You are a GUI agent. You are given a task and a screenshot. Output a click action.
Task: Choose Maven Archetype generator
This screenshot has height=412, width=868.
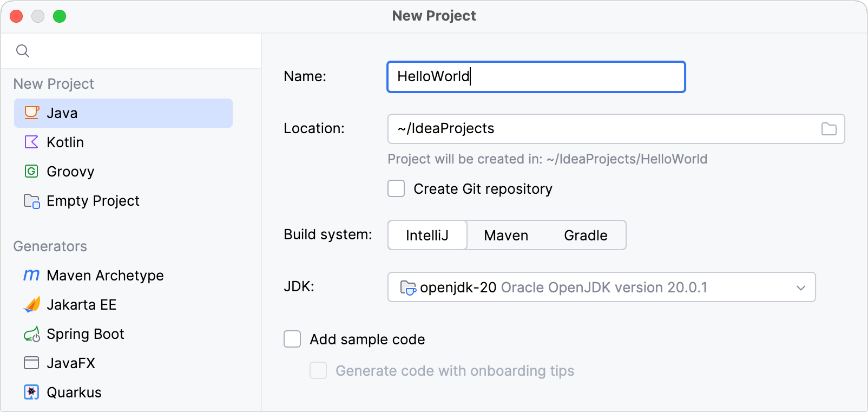pyautogui.click(x=123, y=276)
